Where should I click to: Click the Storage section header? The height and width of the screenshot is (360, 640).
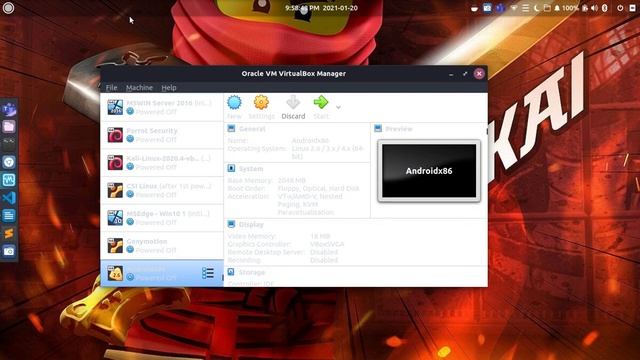pyautogui.click(x=251, y=272)
